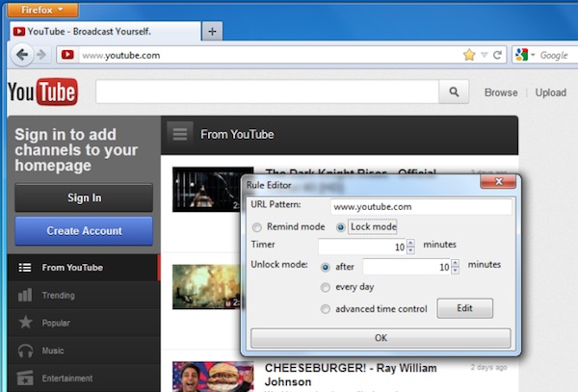The width and height of the screenshot is (578, 392).
Task: Click the YouTube search magnifier button
Action: tap(454, 91)
